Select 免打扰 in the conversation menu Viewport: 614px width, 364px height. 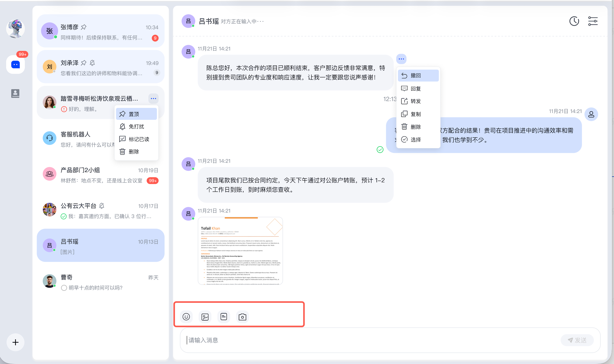[136, 126]
